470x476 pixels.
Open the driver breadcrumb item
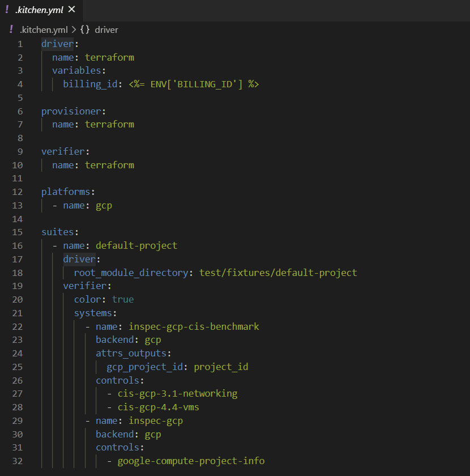[105, 29]
